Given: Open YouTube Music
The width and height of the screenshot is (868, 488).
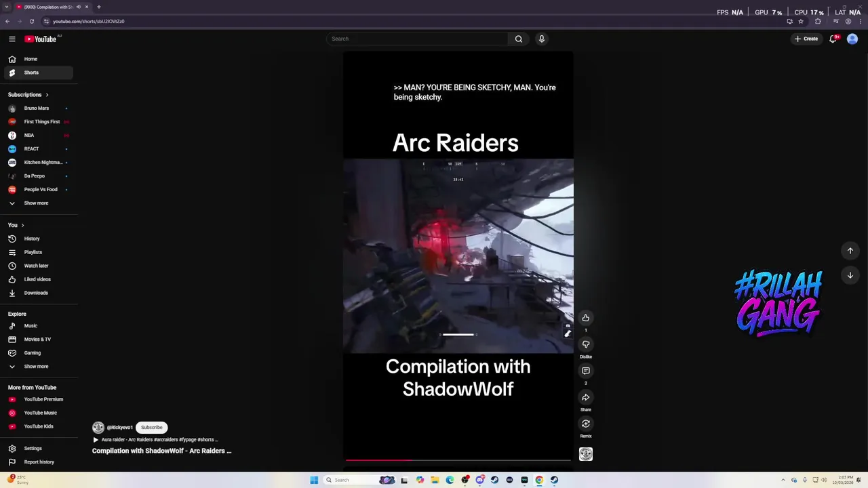Looking at the screenshot, I should [39, 413].
